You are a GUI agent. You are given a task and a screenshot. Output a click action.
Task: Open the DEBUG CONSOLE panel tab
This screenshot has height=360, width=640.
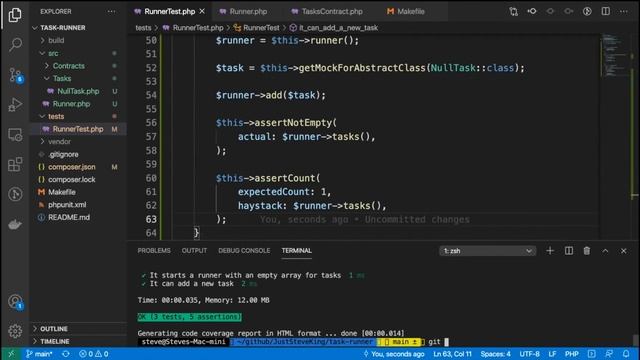click(244, 251)
